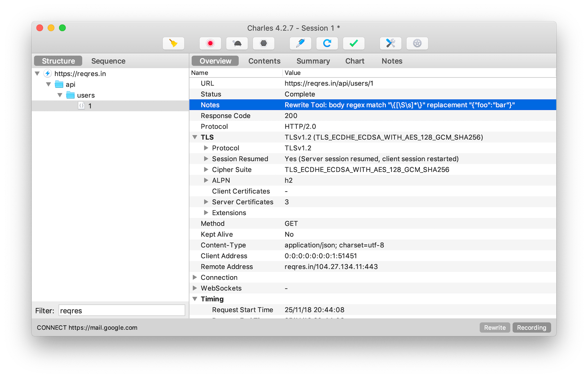Select the Method GET row
The height and width of the screenshot is (378, 588).
373,223
